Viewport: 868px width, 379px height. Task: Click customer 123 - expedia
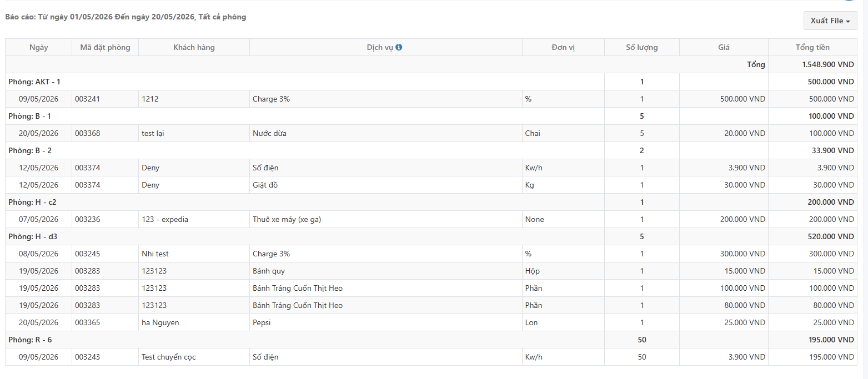tap(165, 219)
